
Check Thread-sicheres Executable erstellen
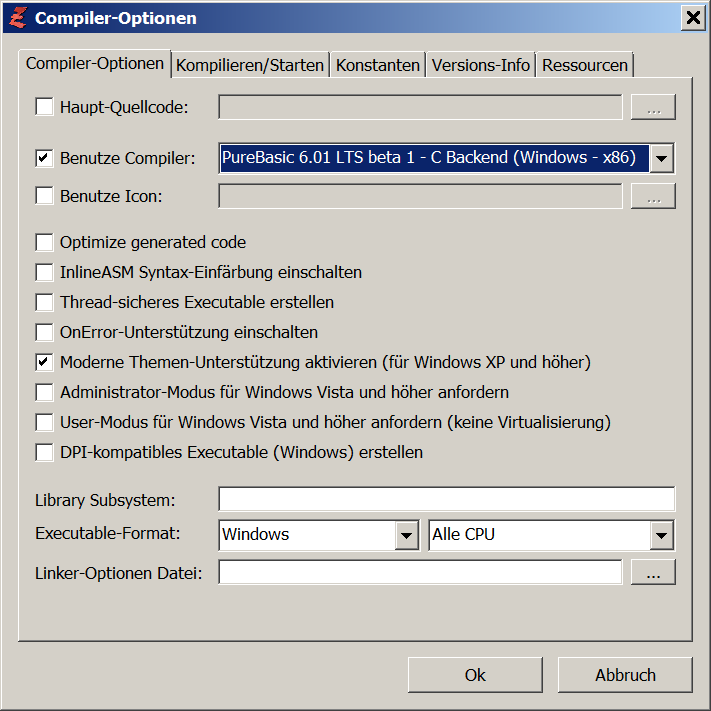pyautogui.click(x=44, y=302)
